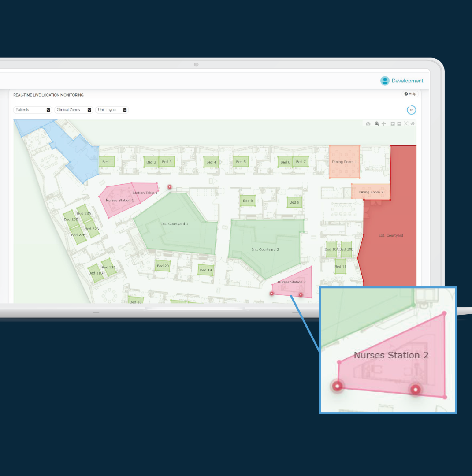Click the Bed 8 zone marker

pos(248,201)
